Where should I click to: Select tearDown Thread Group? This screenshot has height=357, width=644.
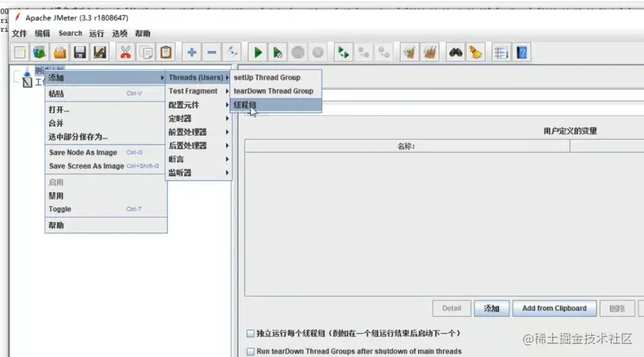[x=276, y=91]
